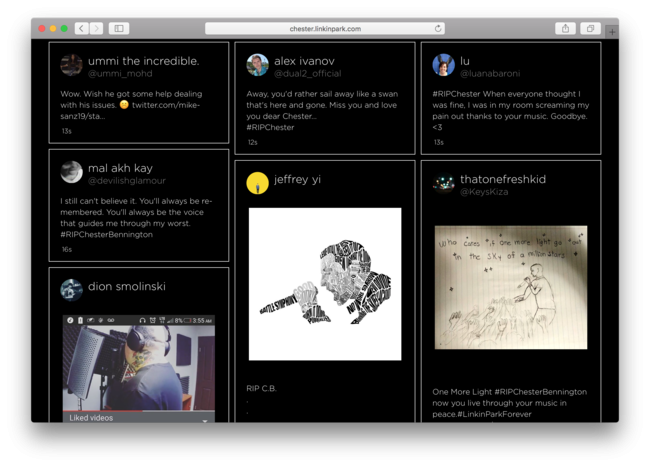The height and width of the screenshot is (467, 650).
Task: Show all tabs overview icon
Action: pos(590,29)
